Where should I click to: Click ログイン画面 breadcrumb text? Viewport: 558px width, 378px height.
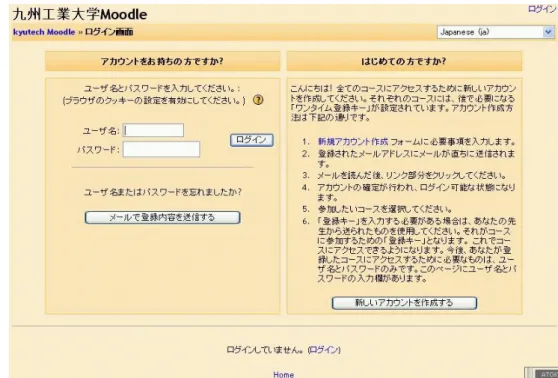pyautogui.click(x=109, y=32)
